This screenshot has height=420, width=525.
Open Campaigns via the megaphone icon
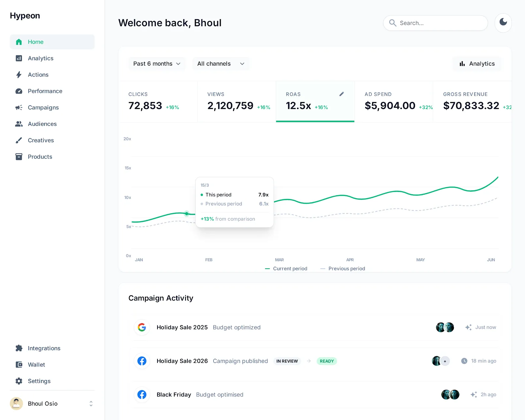coord(19,107)
